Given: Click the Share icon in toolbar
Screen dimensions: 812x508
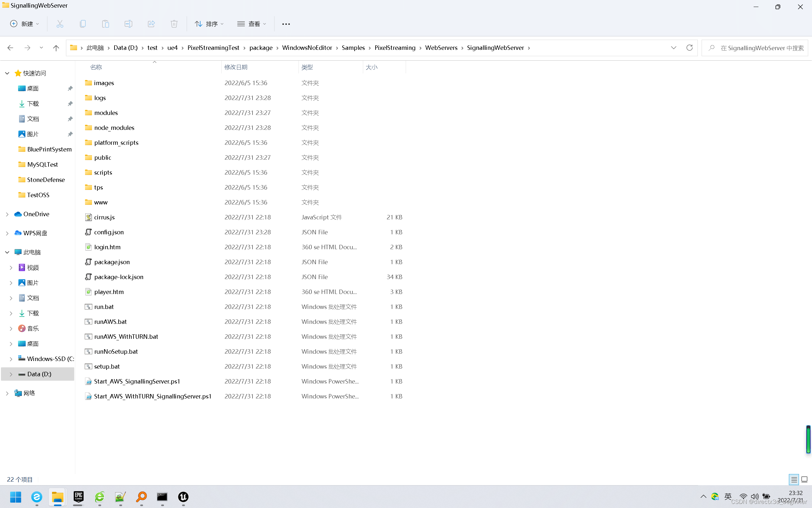Looking at the screenshot, I should point(151,24).
